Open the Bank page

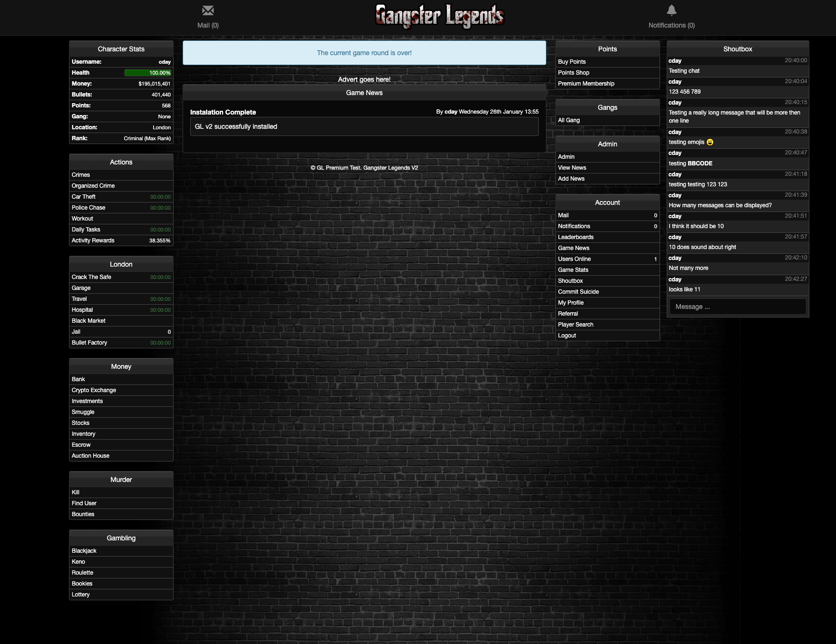tap(78, 379)
